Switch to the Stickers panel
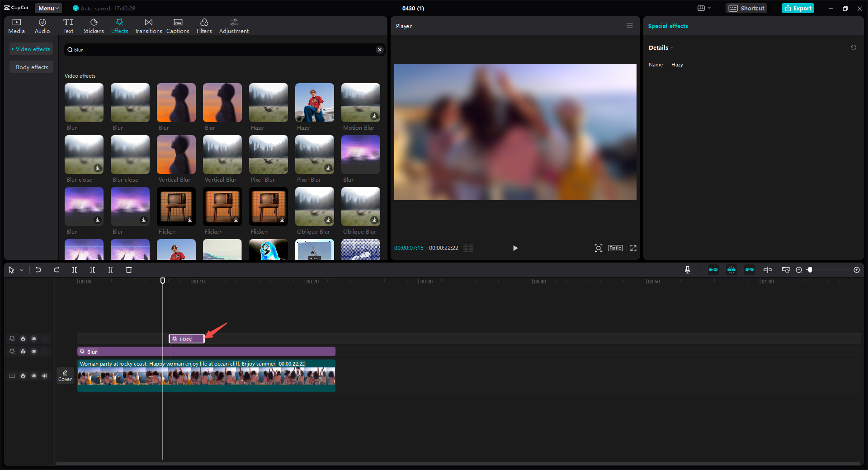 (x=93, y=25)
